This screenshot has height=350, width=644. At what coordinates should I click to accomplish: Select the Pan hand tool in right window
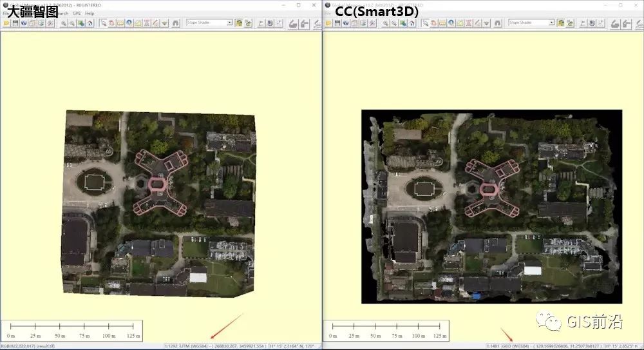433,23
